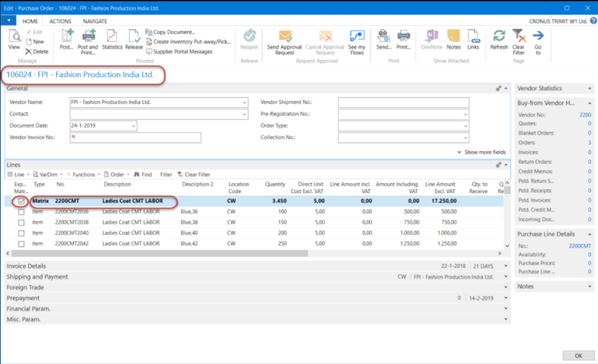This screenshot has height=364, width=598.
Task: Click Create Inventory Put-away/Pick action
Action: (188, 42)
